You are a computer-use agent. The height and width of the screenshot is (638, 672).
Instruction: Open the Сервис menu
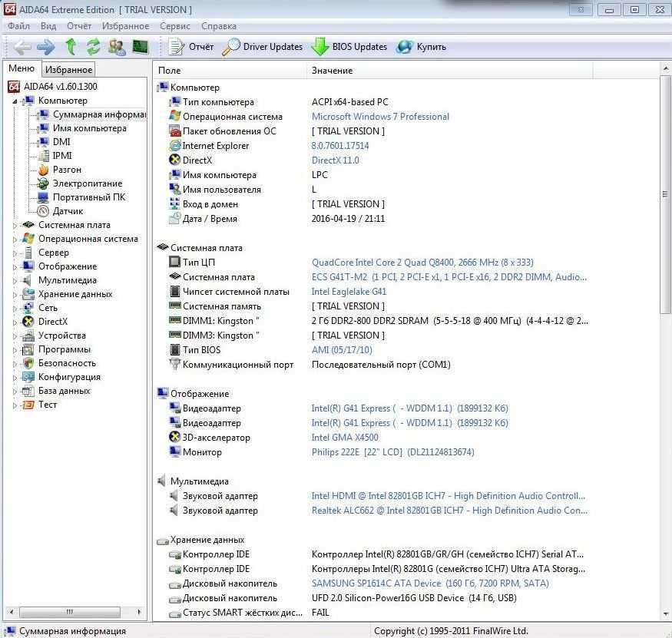tap(175, 26)
